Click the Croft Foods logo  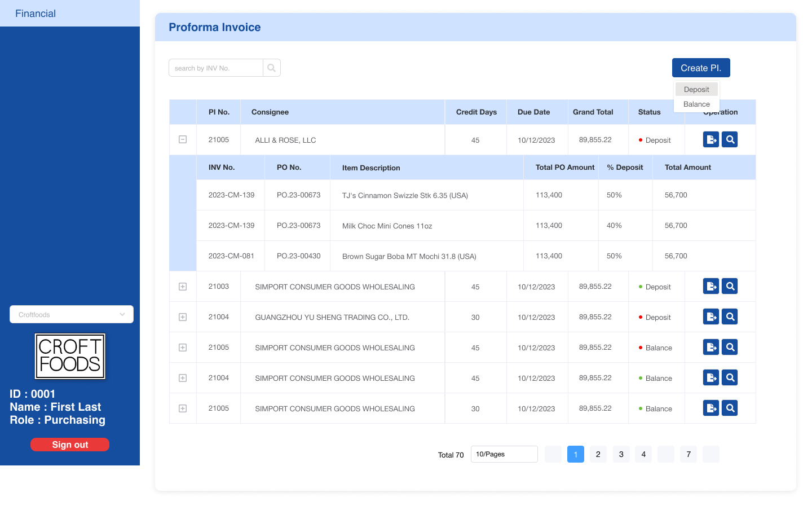[x=70, y=356]
